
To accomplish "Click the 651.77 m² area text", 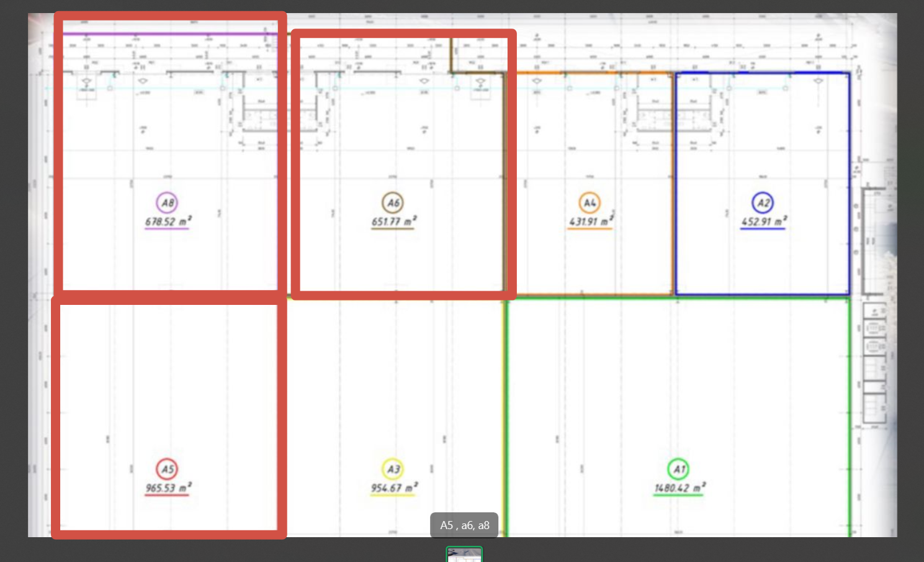I will coord(393,222).
